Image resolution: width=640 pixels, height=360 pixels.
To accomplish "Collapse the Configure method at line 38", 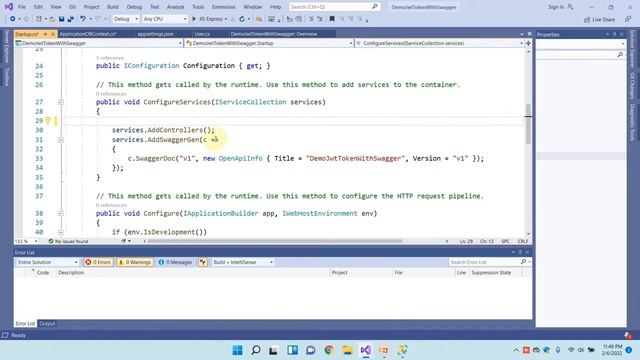I will coord(61,213).
